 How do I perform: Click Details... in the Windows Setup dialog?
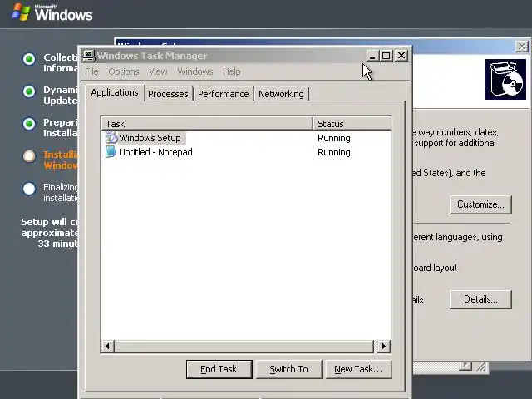[480, 299]
